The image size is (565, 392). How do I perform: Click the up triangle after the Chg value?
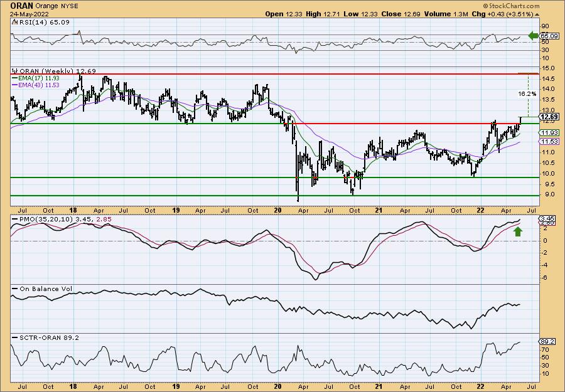[x=537, y=14]
